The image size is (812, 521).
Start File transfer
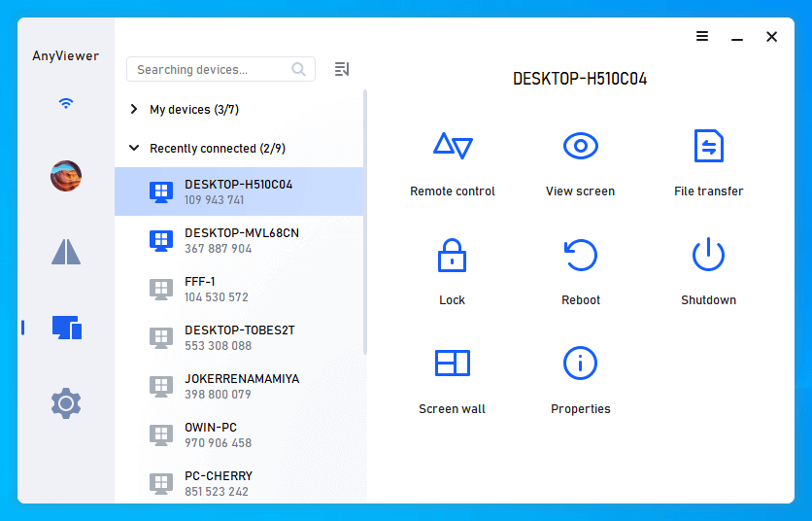click(x=708, y=146)
